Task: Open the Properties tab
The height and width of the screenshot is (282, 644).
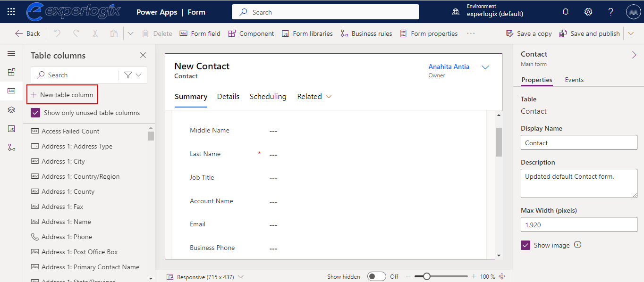Action: [x=537, y=80]
